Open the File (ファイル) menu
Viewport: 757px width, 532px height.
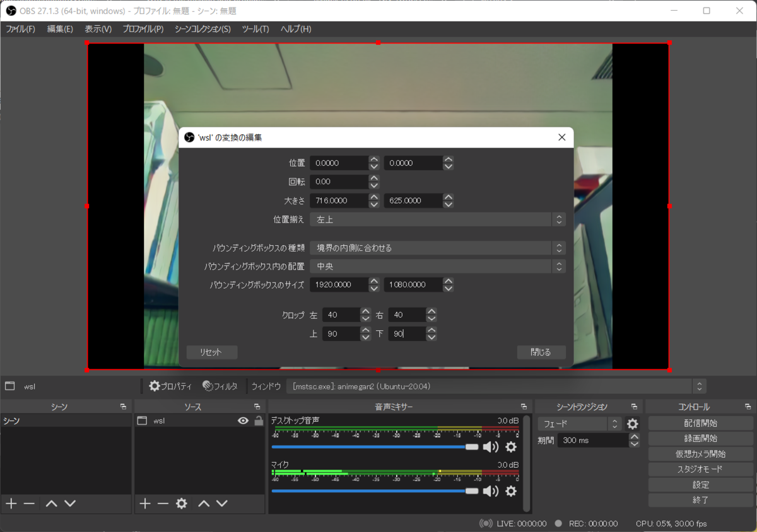(20, 29)
